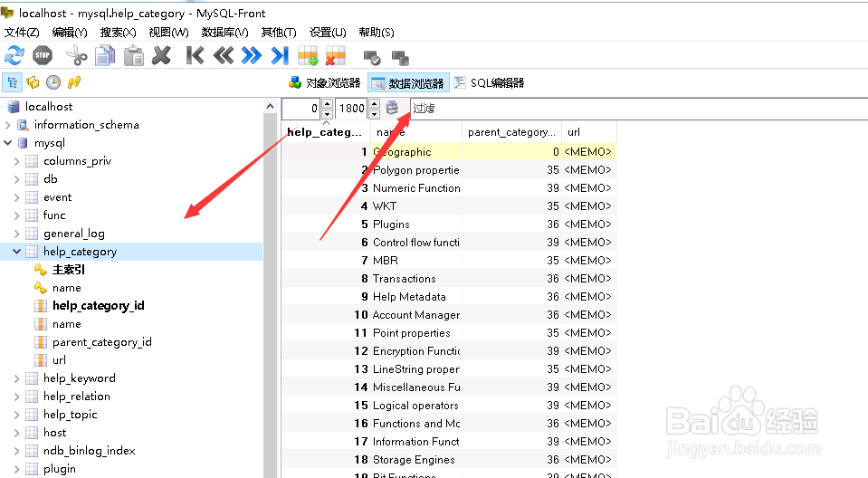Click the Plugins name cell

(415, 225)
